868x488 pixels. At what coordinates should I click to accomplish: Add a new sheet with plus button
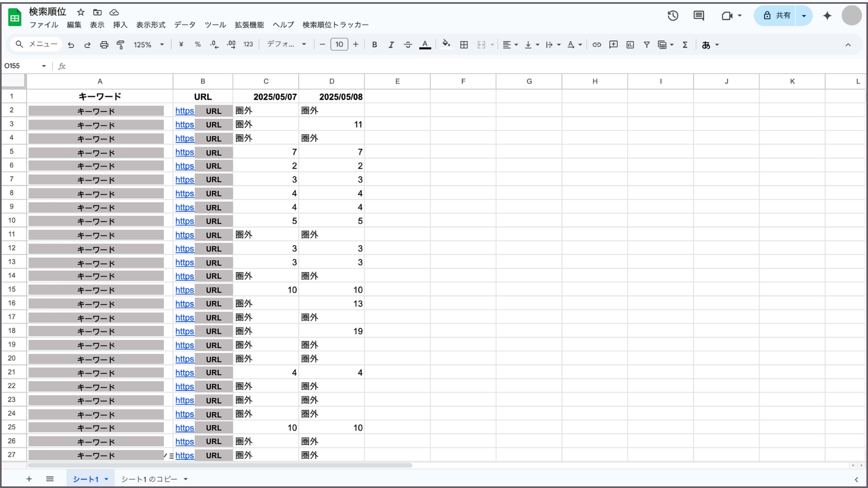pyautogui.click(x=29, y=479)
